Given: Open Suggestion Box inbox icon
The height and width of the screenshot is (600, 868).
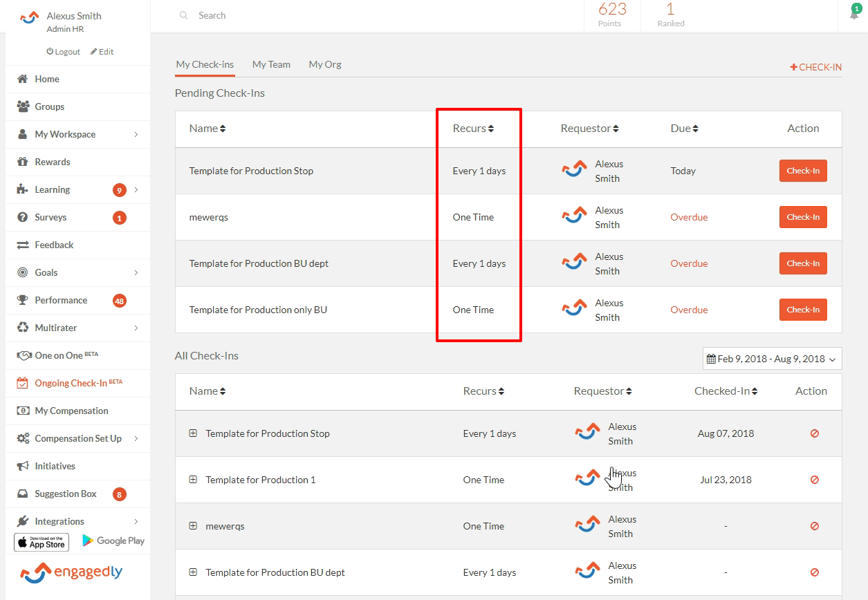Looking at the screenshot, I should coord(23,494).
